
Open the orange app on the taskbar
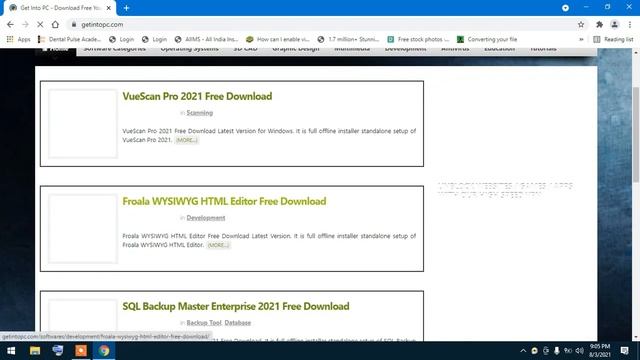tap(81, 351)
